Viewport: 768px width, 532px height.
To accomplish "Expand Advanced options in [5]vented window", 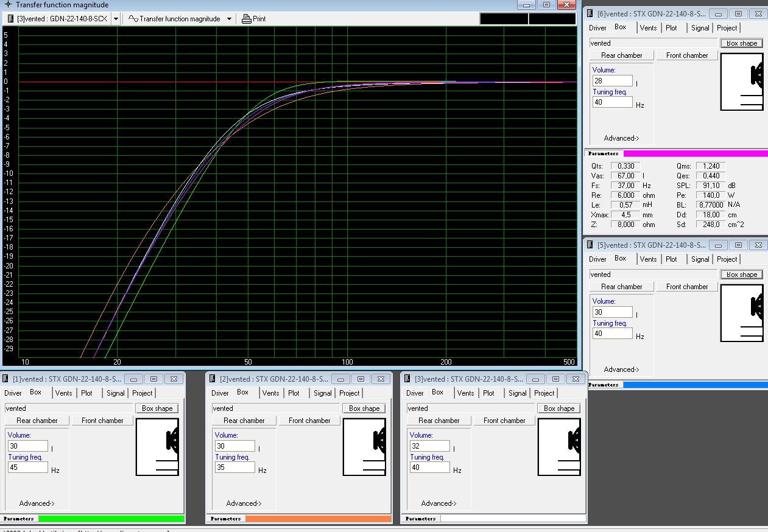I will tap(621, 369).
